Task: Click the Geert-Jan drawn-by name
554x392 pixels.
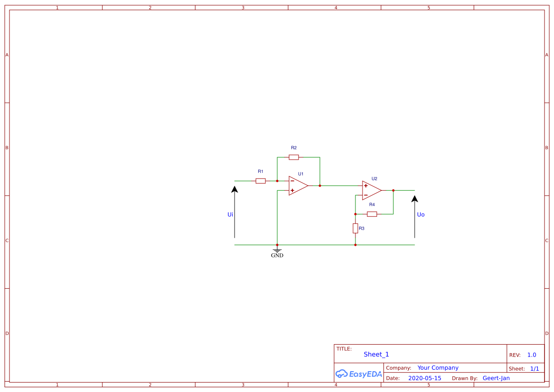Action: pos(496,378)
